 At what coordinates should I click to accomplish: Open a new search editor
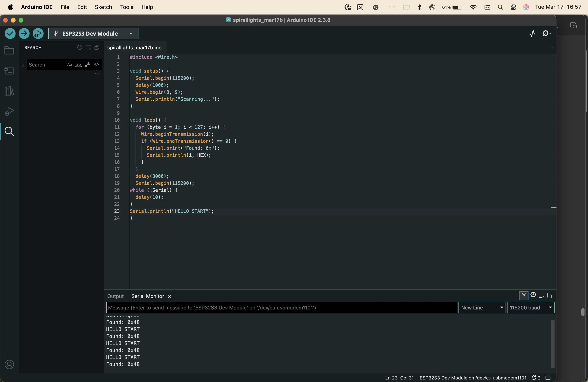click(97, 47)
